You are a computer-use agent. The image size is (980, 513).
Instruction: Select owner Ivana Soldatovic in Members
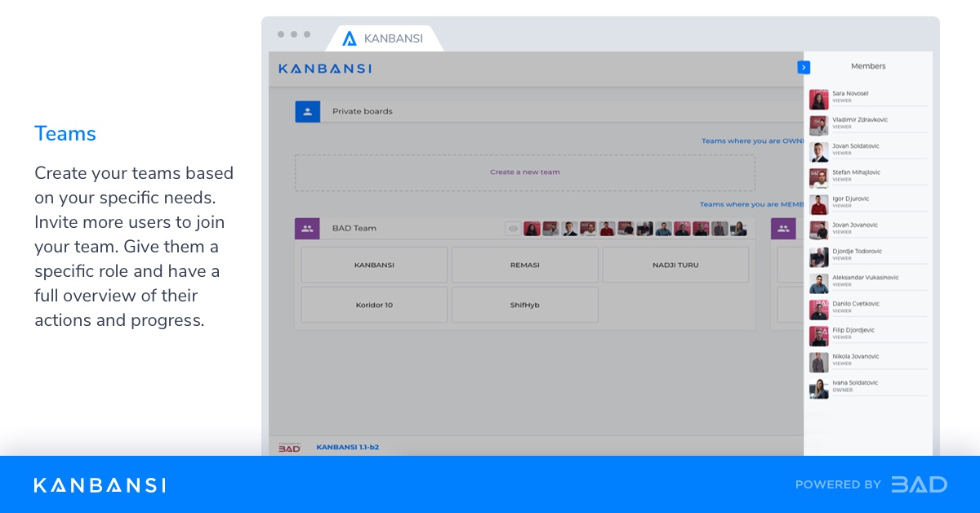point(868,386)
